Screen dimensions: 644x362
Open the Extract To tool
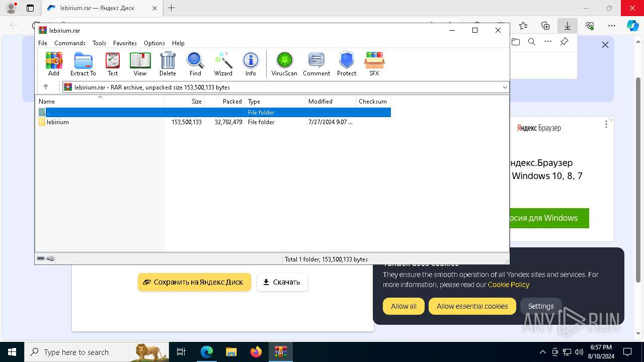coord(83,64)
